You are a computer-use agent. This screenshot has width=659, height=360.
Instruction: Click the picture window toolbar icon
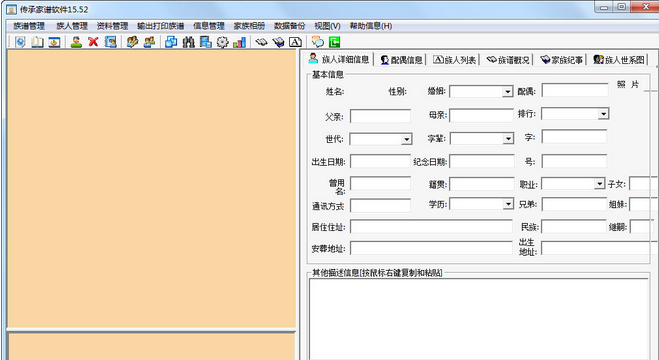[x=54, y=42]
